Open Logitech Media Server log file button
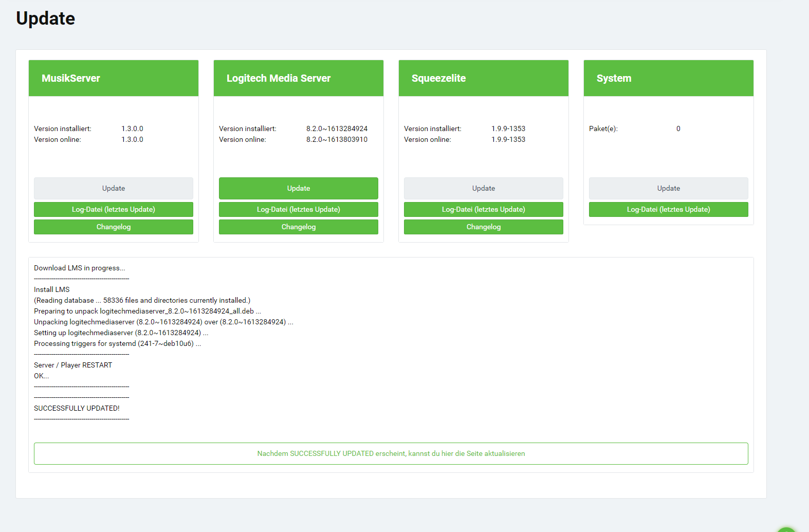Screen dimensions: 809x532 coord(299,209)
